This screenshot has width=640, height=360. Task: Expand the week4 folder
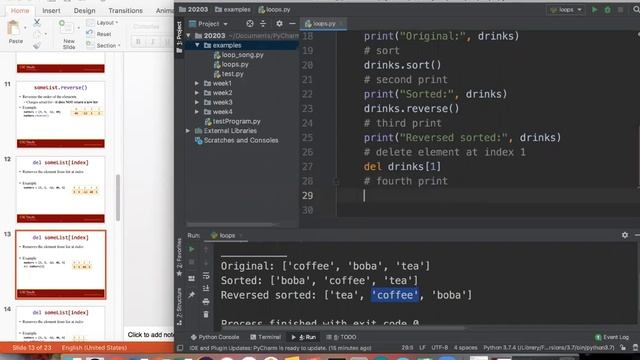[197, 112]
